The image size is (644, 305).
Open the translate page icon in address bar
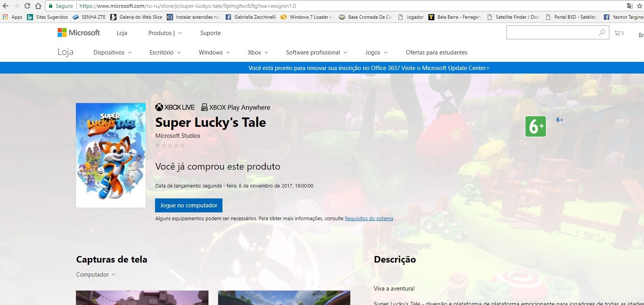click(x=630, y=6)
